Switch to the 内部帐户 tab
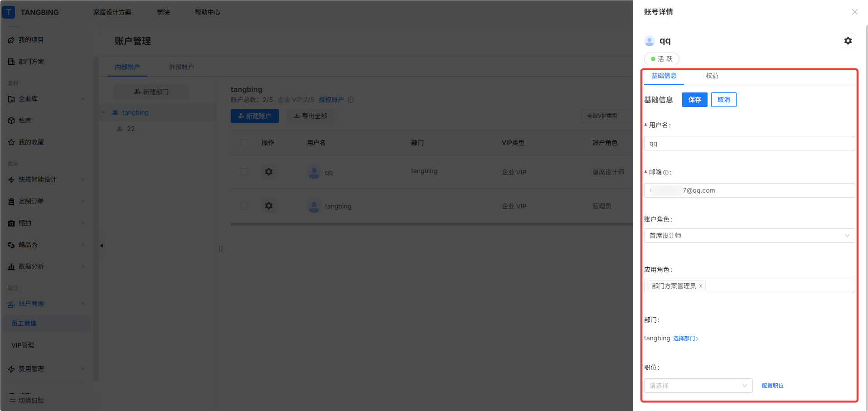 [127, 67]
